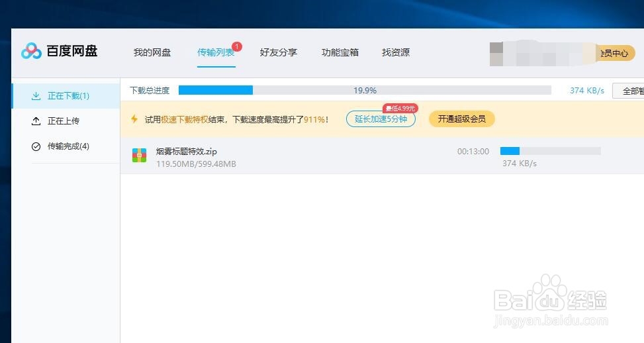Open the 找资源 tab
The width and height of the screenshot is (644, 343).
coord(396,52)
